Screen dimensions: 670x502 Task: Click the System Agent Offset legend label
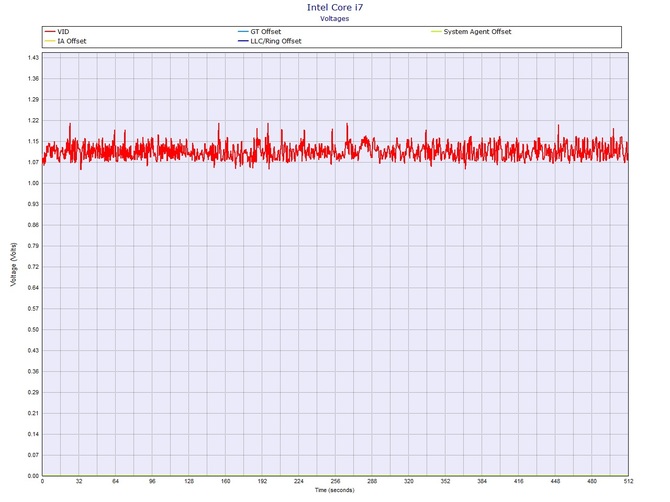(x=477, y=32)
